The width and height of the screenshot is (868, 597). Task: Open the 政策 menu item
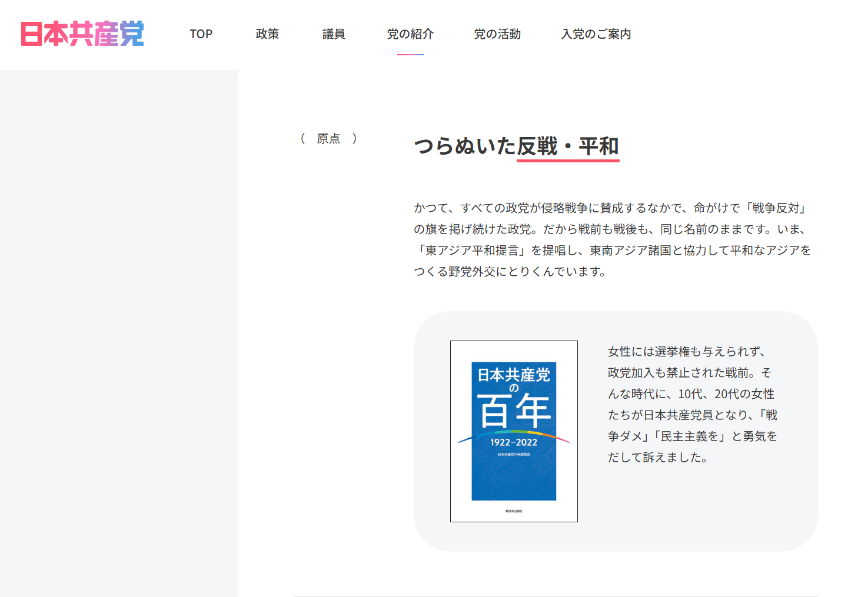pos(267,34)
